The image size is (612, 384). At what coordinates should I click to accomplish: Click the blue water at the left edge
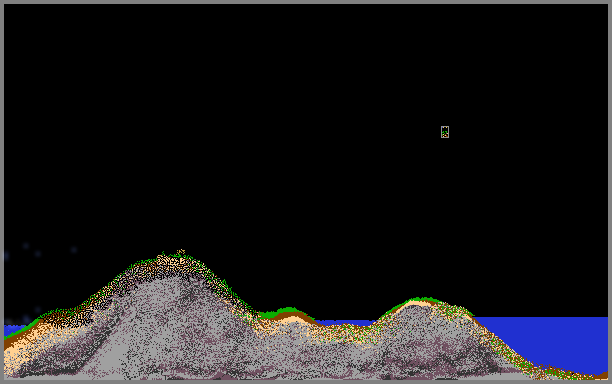11,330
